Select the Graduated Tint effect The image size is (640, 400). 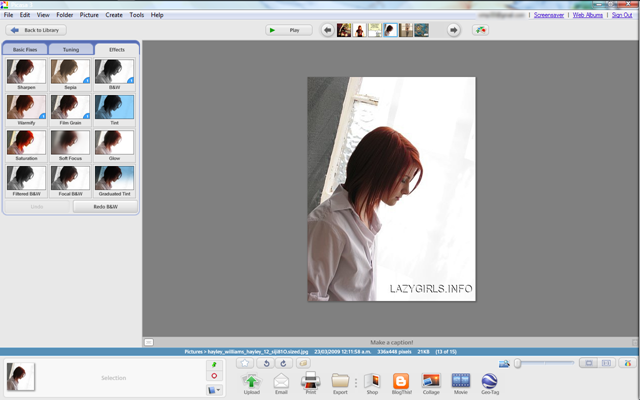tap(114, 178)
